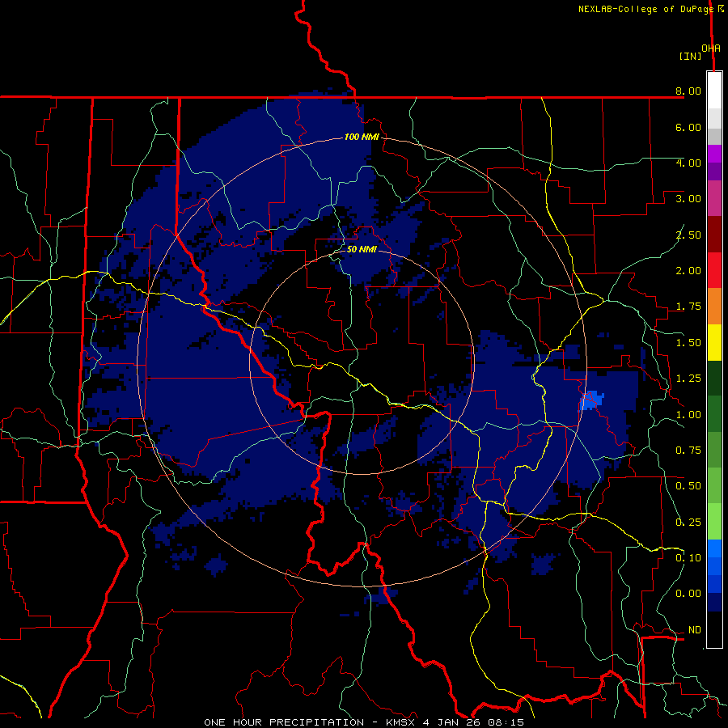Screen dimensions: 728x728
Task: Select the bright magenta legend swatch
Action: click(714, 154)
